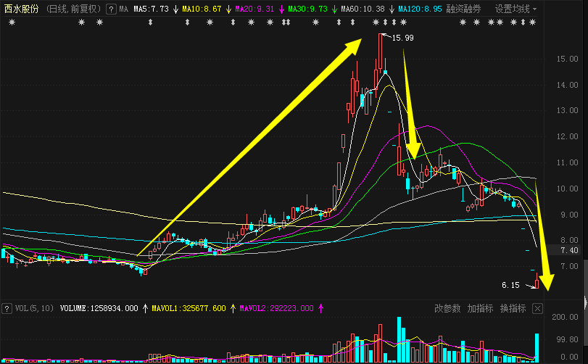
Task: Click the 西水股份 stock name
Action: pyautogui.click(x=20, y=9)
